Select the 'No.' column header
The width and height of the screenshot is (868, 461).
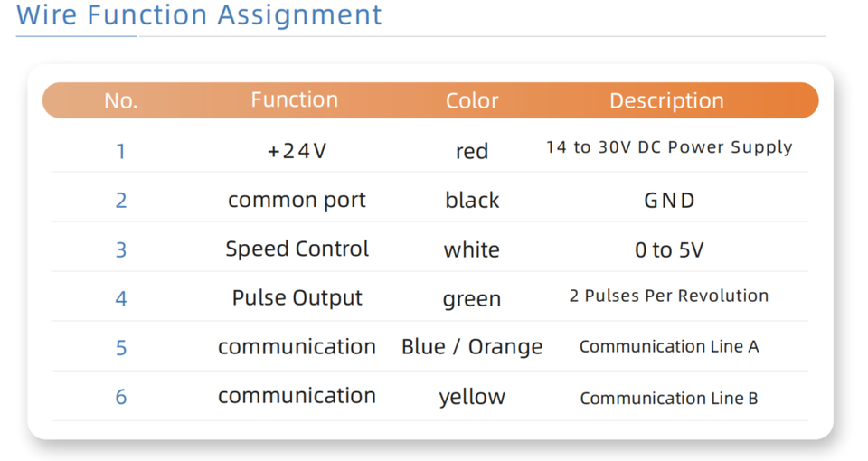(121, 100)
